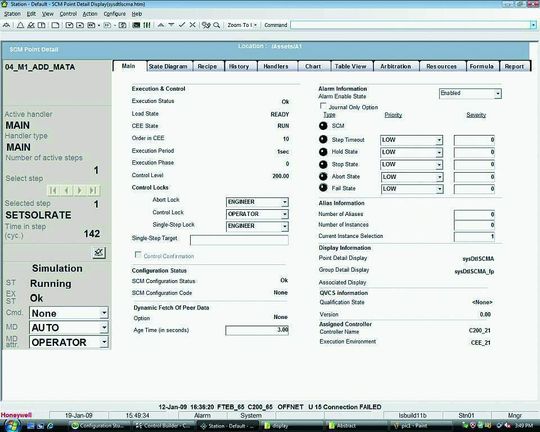Open the View menu
Screen dimensions: 540x432
(x=48, y=14)
